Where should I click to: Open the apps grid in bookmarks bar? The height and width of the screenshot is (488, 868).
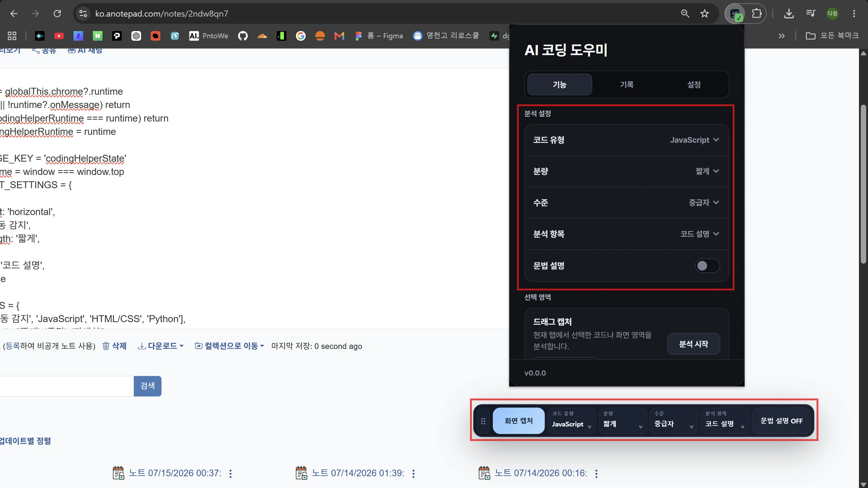pos(12,36)
